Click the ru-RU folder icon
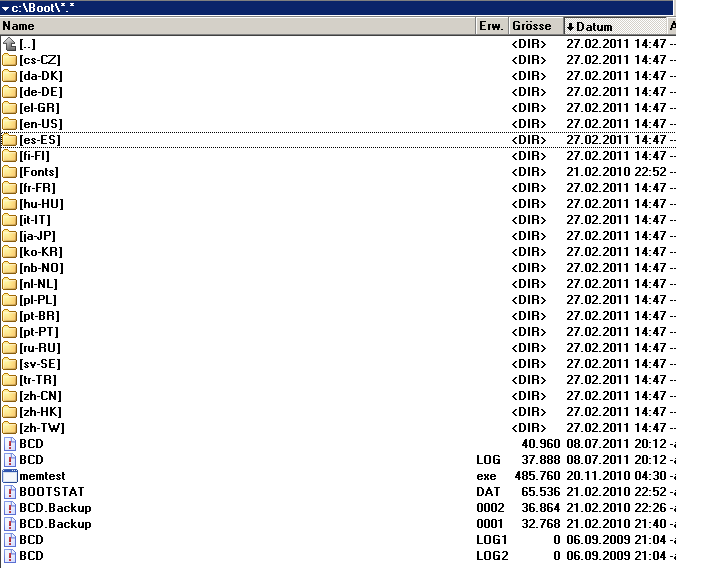 pos(9,348)
